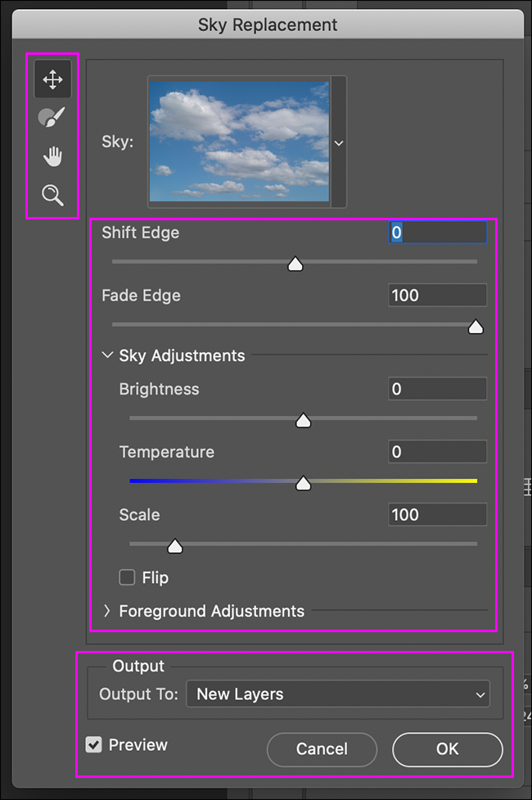Click the Brightness slider handle
The width and height of the screenshot is (532, 800).
click(x=303, y=420)
